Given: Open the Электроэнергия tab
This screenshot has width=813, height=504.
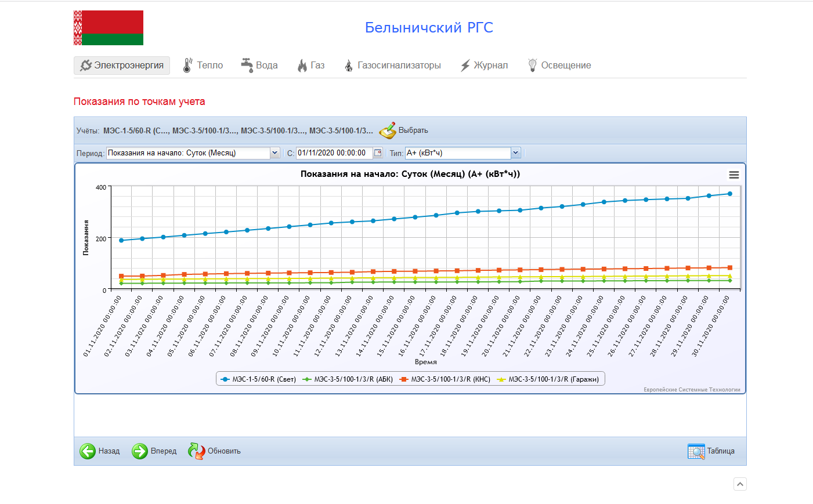Looking at the screenshot, I should 122,66.
